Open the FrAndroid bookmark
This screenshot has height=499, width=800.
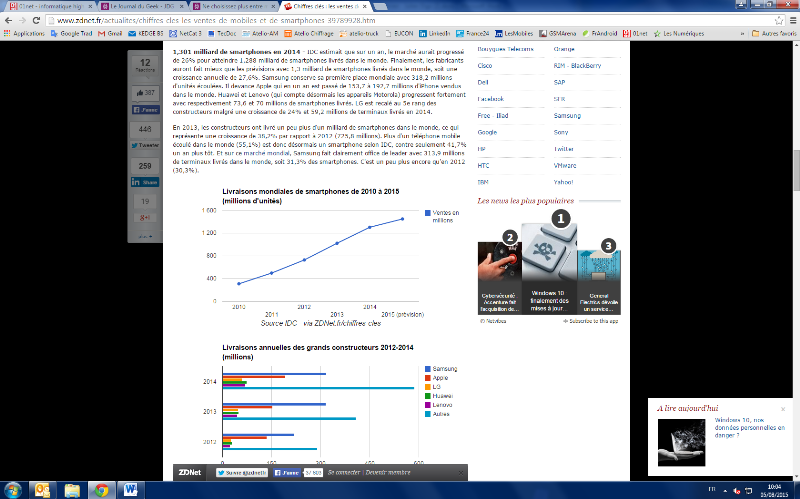pos(599,33)
